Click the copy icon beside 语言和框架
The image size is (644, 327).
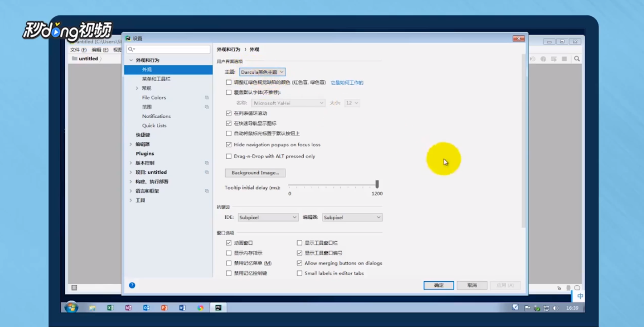pyautogui.click(x=207, y=191)
